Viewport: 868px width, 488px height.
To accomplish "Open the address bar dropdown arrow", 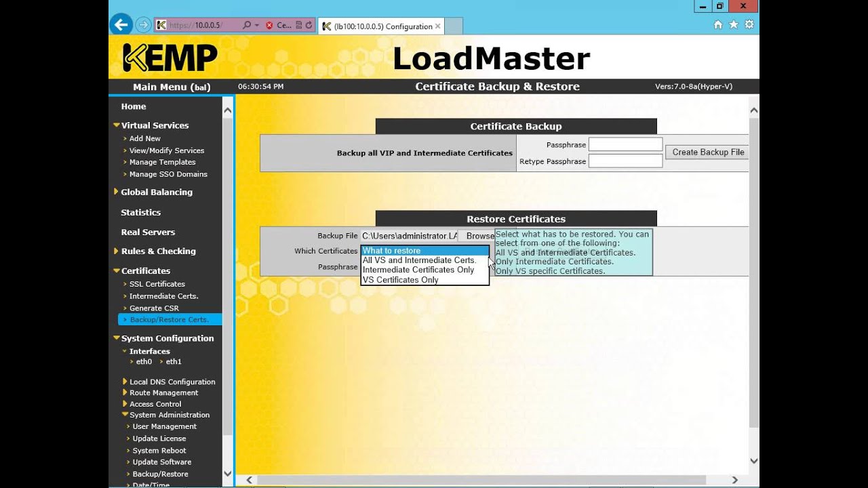I will pos(257,25).
